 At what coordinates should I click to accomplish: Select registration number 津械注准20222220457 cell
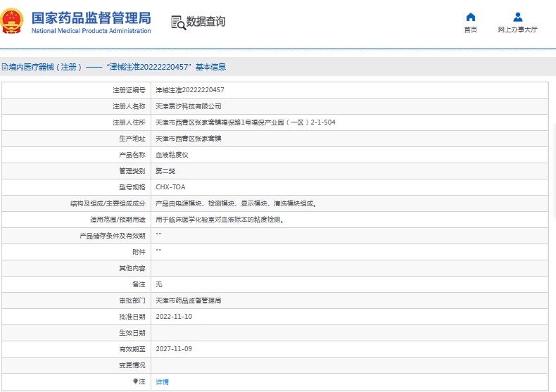pos(190,90)
